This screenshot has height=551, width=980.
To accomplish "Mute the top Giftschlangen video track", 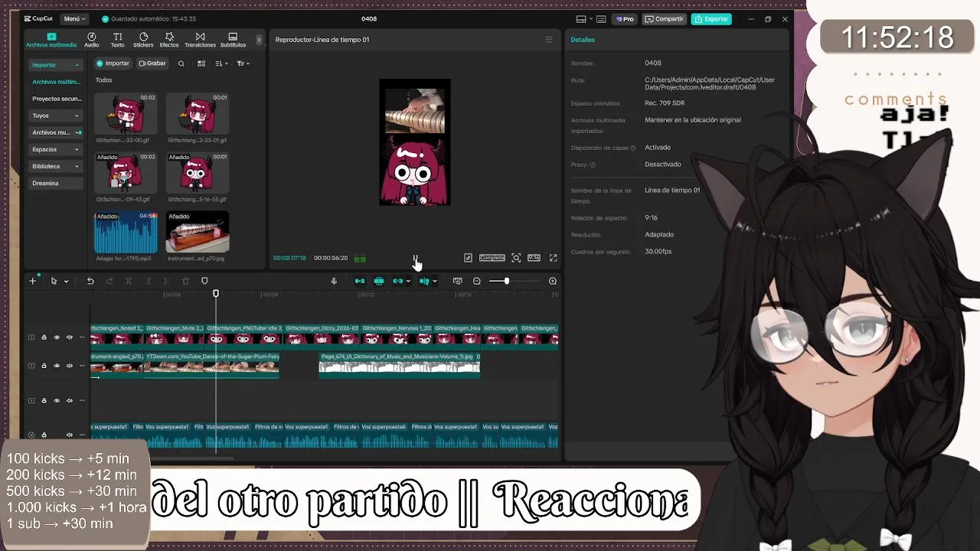I will [x=69, y=337].
